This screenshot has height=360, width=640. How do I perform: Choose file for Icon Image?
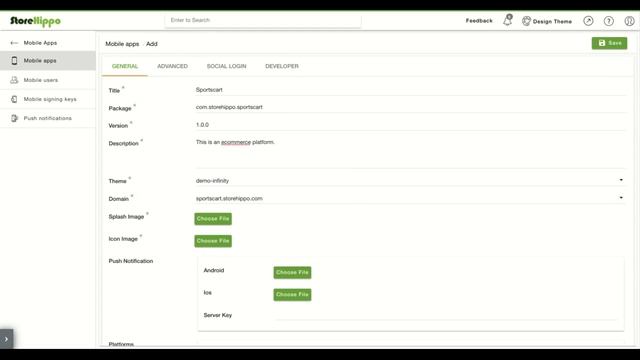point(213,241)
